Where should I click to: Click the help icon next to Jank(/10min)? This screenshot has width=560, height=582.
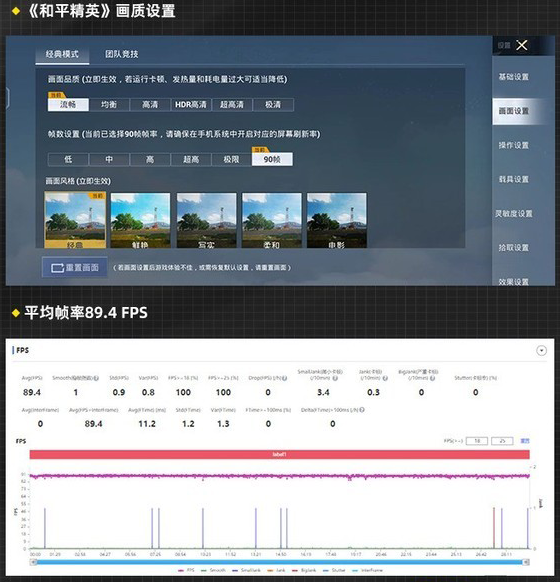point(385,378)
